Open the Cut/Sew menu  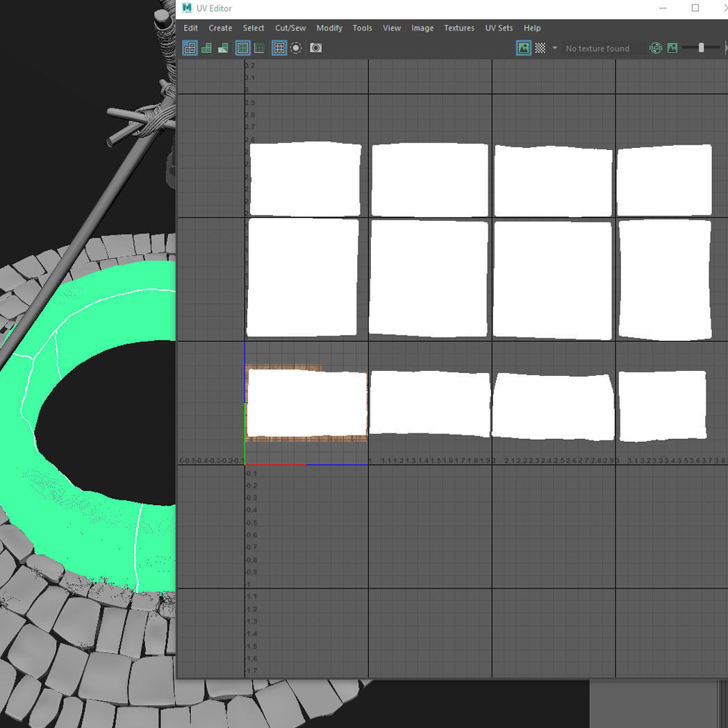(290, 28)
